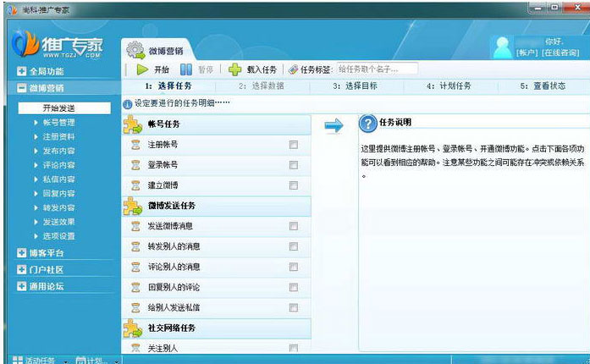Viewport: 590px width, 364px height.
Task: Switch to step 1: 选择任务
Action: [168, 85]
